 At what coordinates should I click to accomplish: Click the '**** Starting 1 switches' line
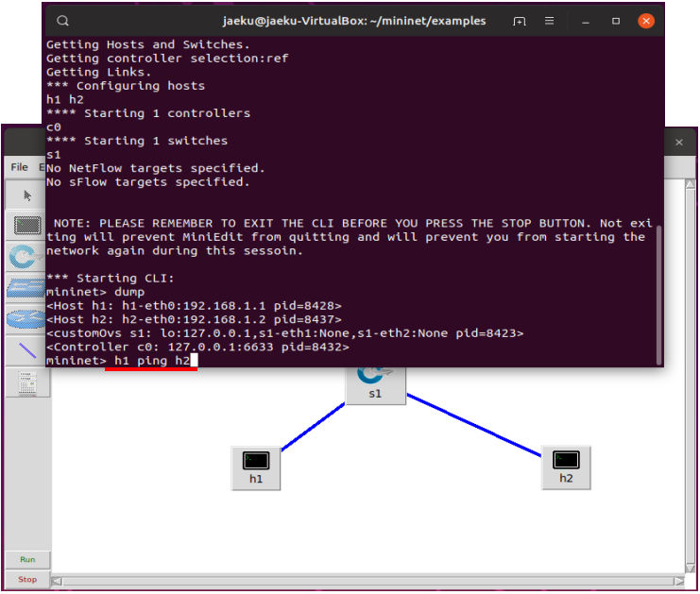pos(137,141)
